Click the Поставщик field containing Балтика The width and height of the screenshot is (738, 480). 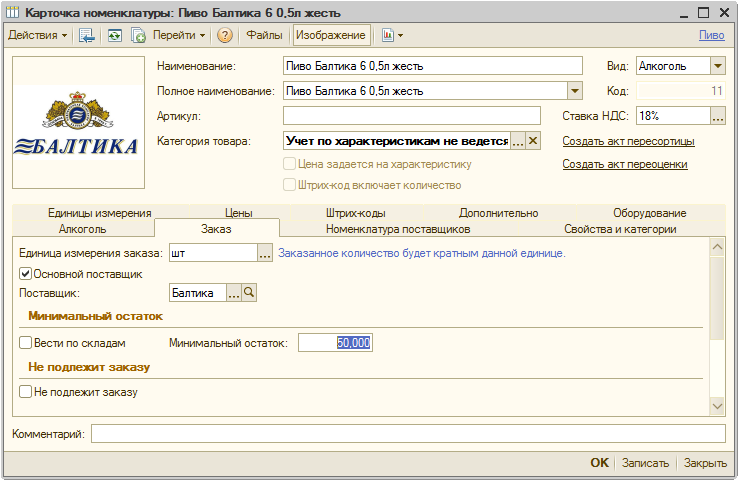coord(198,293)
